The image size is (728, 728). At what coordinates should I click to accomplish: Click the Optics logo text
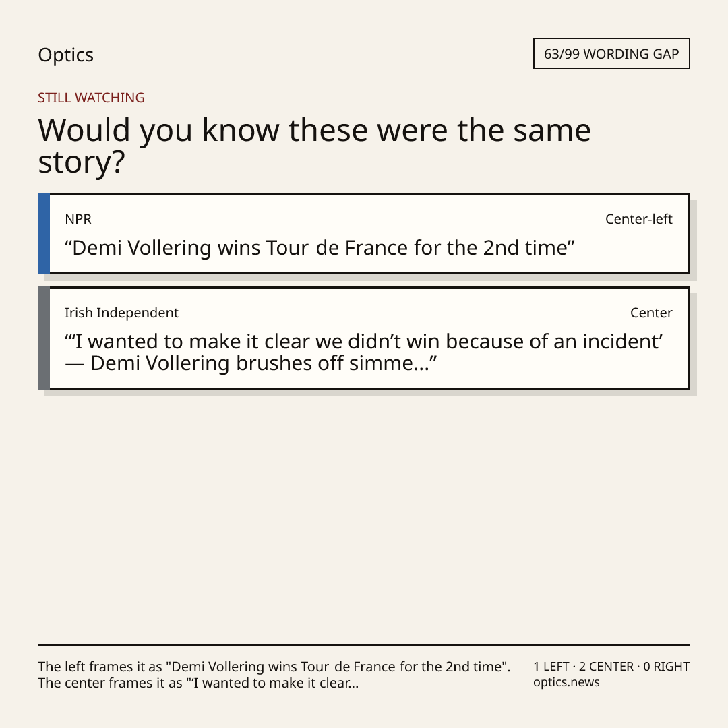(x=65, y=55)
